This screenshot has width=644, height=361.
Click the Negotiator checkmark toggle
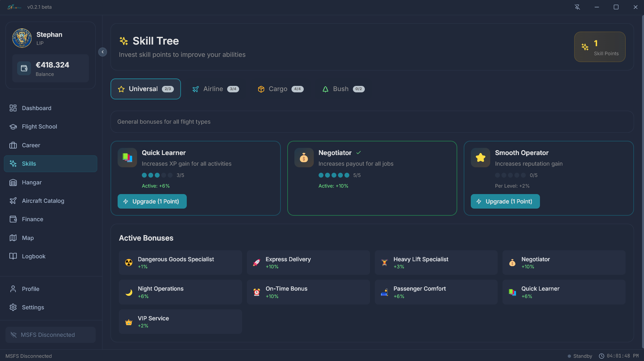click(359, 152)
